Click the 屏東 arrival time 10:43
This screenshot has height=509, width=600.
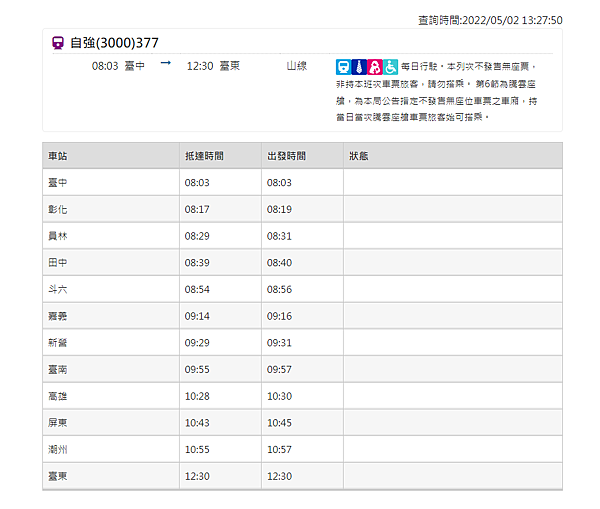click(197, 423)
